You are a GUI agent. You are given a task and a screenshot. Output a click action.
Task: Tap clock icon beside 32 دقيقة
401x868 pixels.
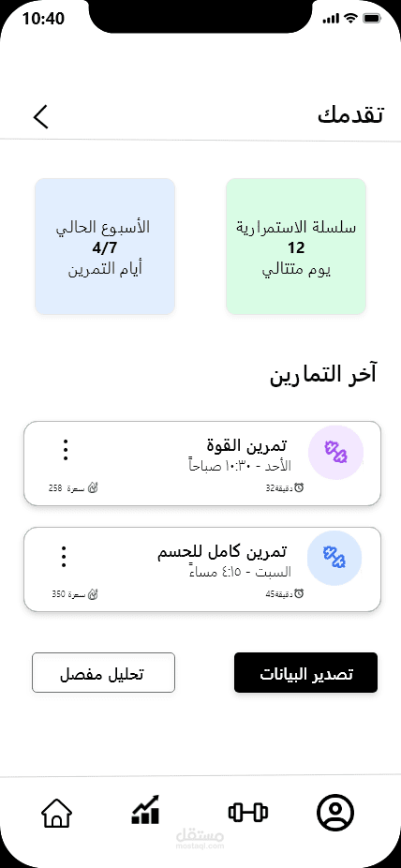300,488
